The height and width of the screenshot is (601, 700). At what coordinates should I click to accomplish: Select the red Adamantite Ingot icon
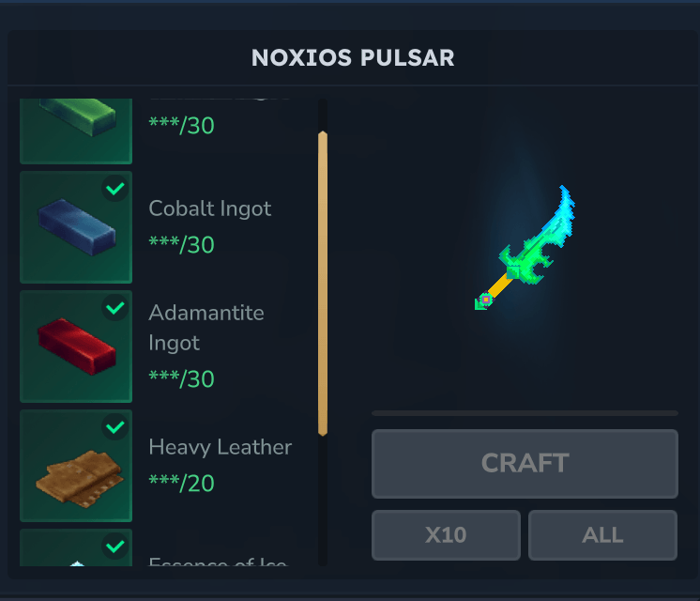(76, 347)
